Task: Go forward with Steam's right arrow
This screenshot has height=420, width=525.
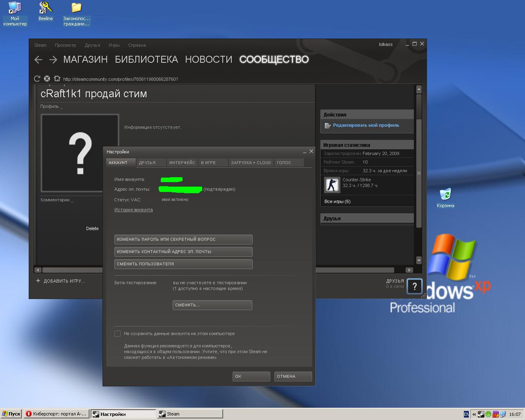Action: [53, 60]
